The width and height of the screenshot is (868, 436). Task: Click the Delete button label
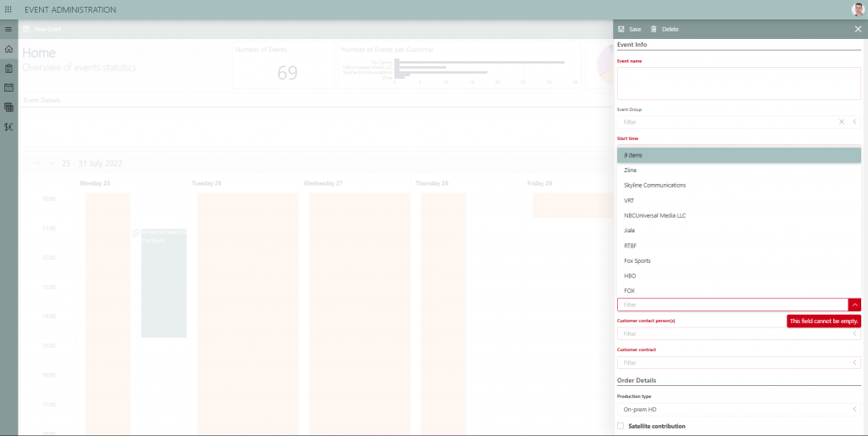[x=670, y=30]
